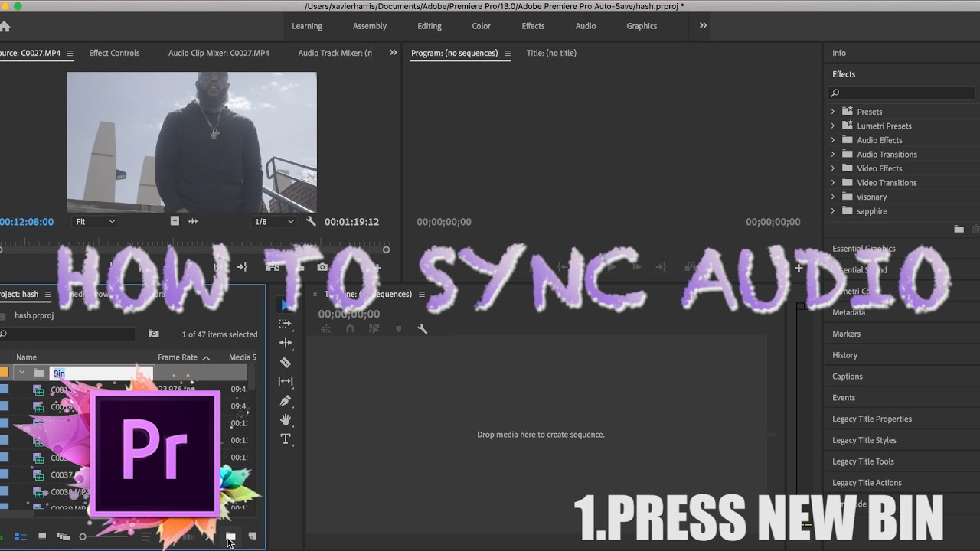Switch Project panel to Freeform View
The image size is (980, 551).
[64, 536]
